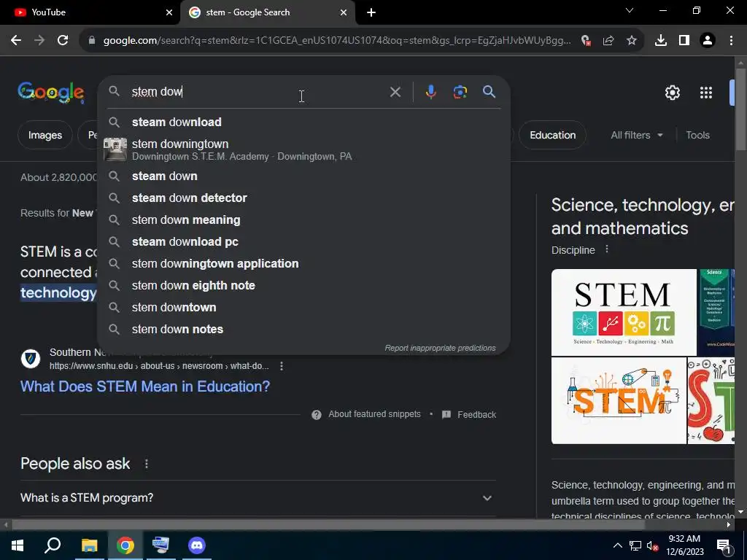Go forward one page in Chrome
The height and width of the screenshot is (560, 747).
[39, 41]
